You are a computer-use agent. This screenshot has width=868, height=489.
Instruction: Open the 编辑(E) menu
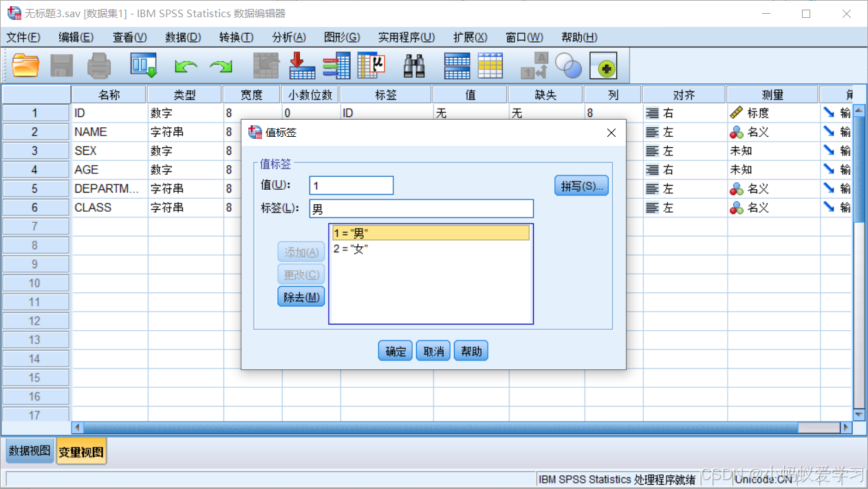click(x=76, y=37)
